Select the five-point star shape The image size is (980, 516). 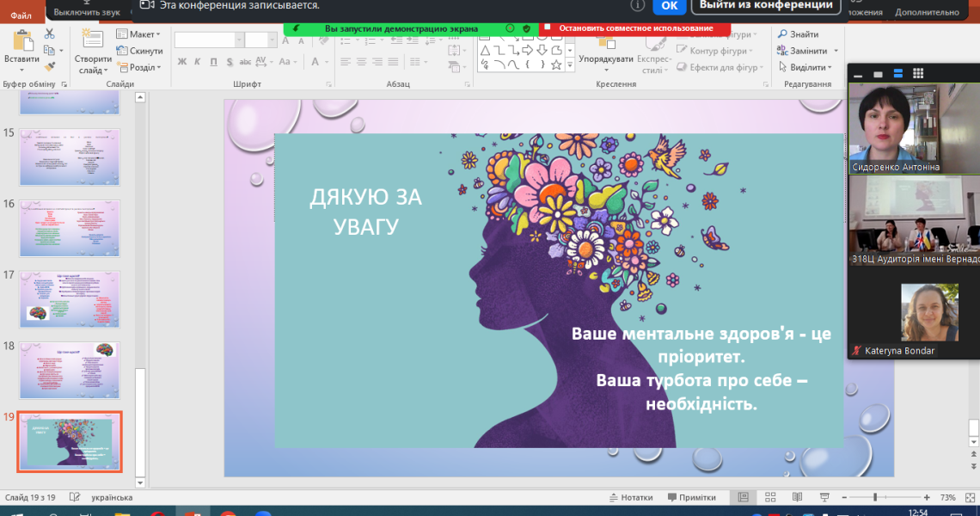coord(556,64)
